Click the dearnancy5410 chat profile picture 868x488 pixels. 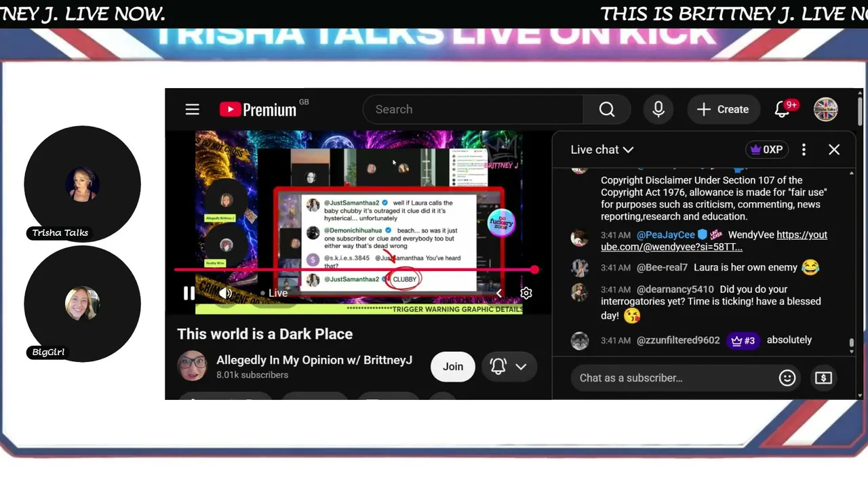[x=580, y=292]
